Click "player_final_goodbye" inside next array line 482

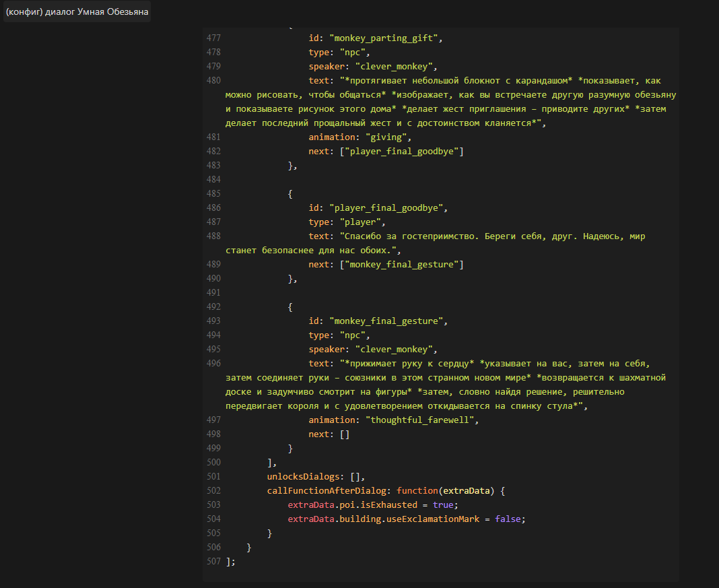click(402, 152)
